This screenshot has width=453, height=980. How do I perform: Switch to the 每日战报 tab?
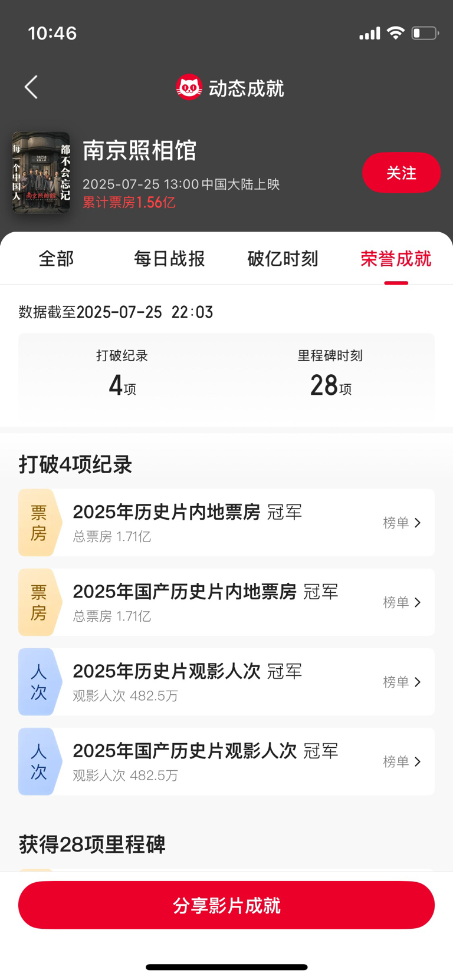pos(169,259)
